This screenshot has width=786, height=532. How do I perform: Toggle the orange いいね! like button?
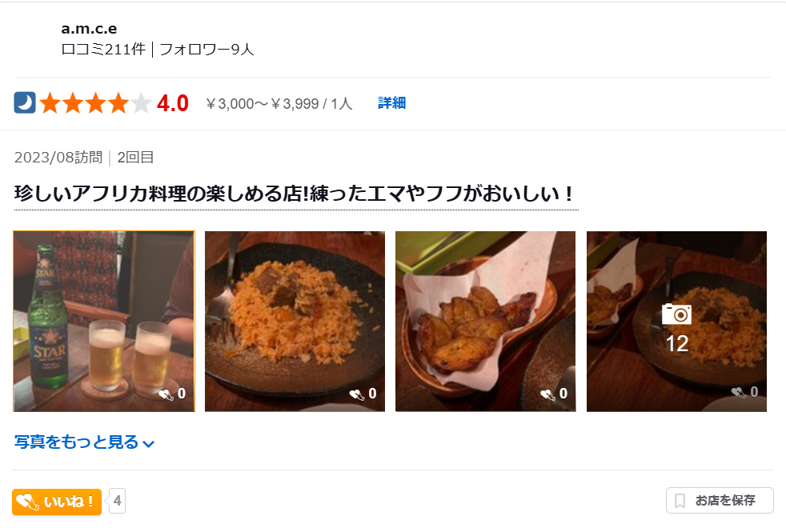coord(57,502)
